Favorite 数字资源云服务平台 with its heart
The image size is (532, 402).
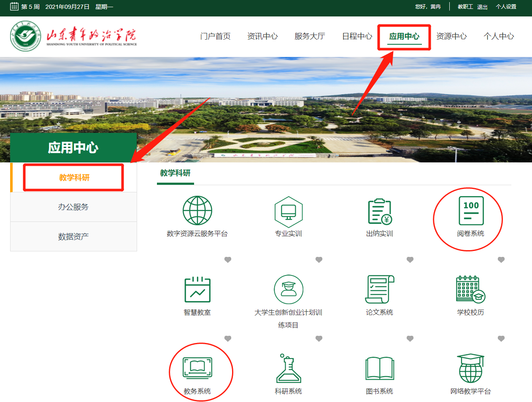228,260
